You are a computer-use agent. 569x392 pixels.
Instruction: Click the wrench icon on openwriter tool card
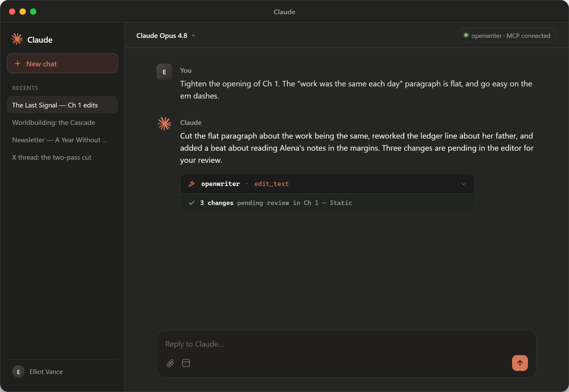(192, 184)
